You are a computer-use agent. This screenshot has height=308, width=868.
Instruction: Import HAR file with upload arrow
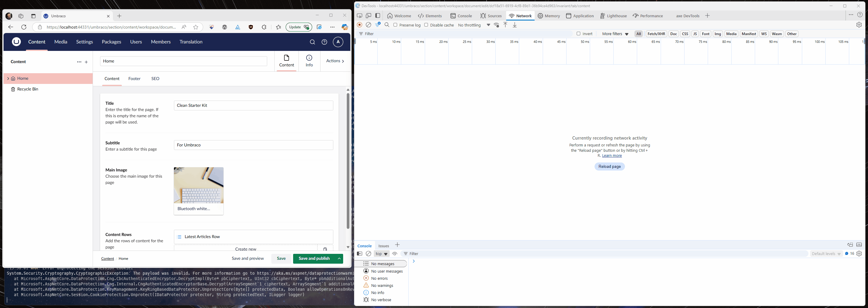pos(505,25)
